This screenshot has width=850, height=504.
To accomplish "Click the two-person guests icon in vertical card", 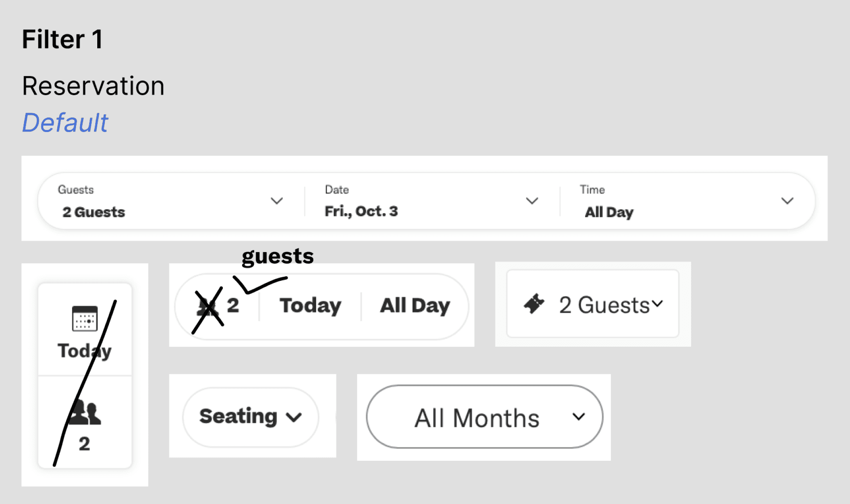I will pyautogui.click(x=85, y=412).
